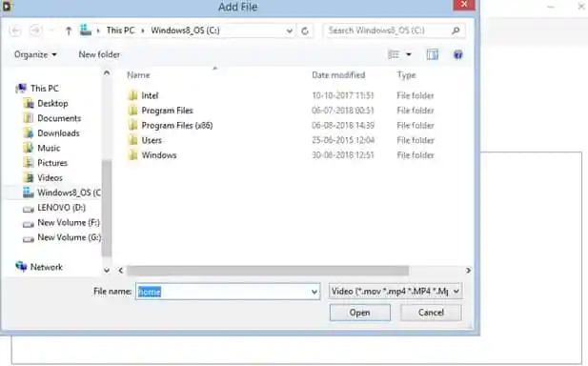This screenshot has height=366, width=588.
Task: Select the Users folder
Action: (145, 140)
